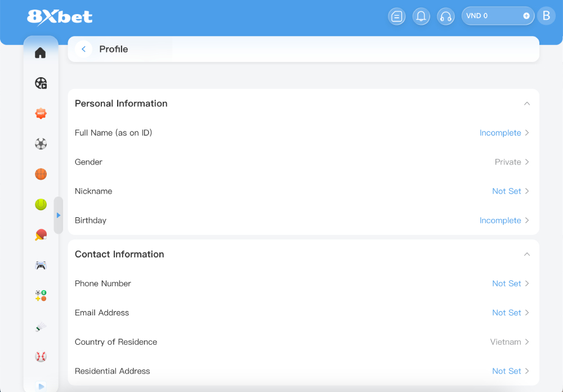Click the Email Address label text
The image size is (563, 392).
[x=101, y=313]
